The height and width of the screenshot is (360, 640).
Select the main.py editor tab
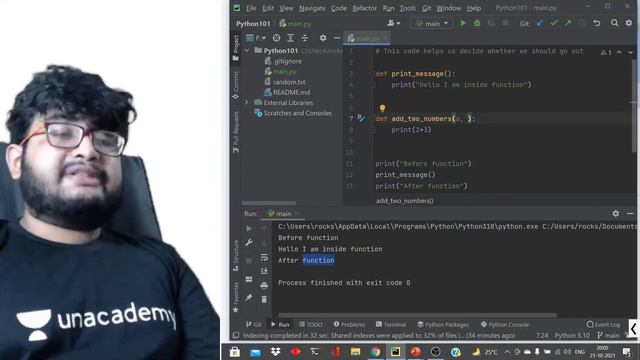pos(367,38)
